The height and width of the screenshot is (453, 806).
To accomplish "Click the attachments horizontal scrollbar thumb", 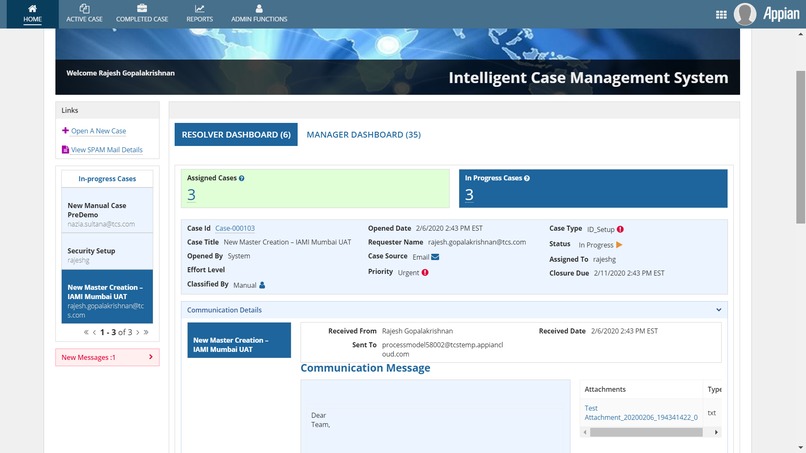I will coord(646,432).
